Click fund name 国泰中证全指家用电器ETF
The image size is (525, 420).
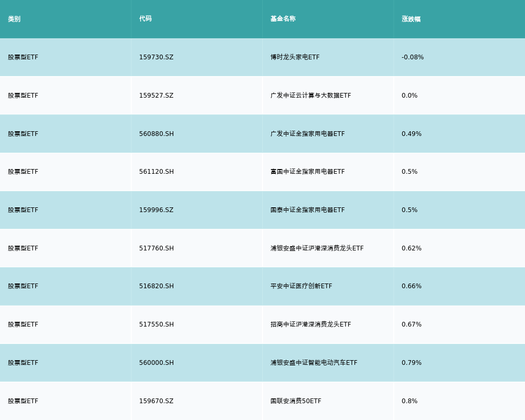coord(307,210)
